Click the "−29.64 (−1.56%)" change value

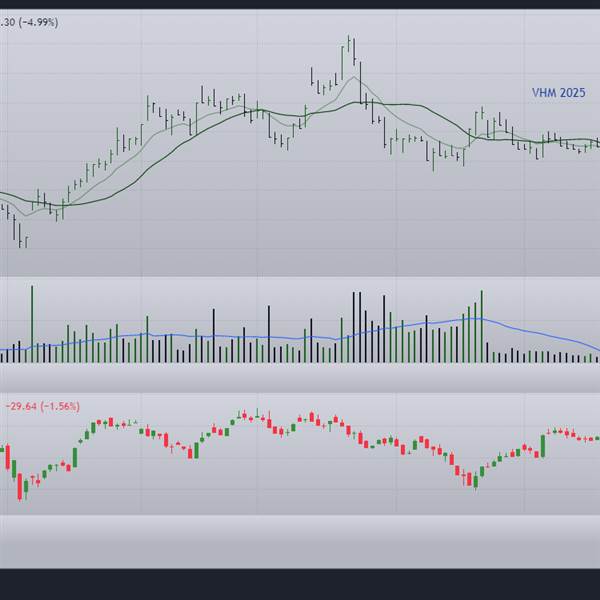[43, 406]
